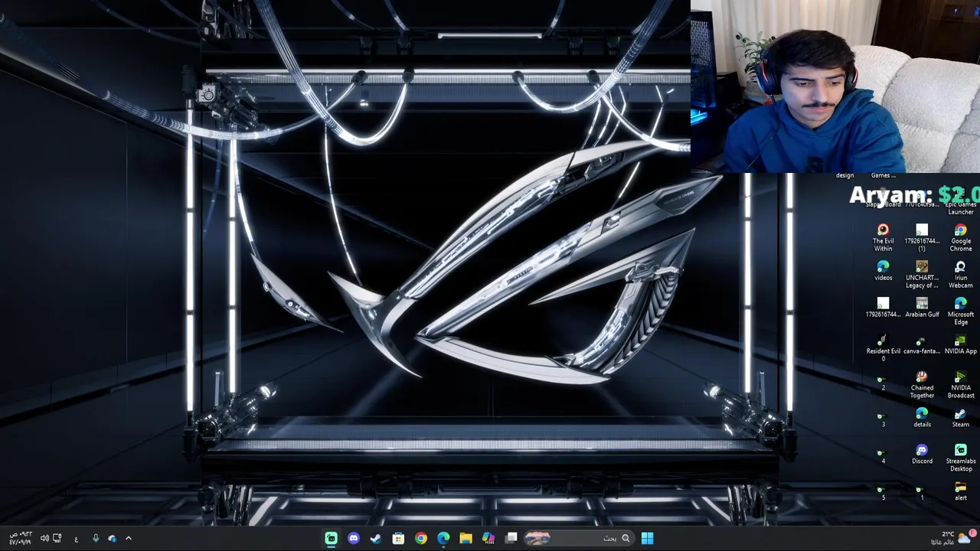This screenshot has width=980, height=551.
Task: Select desktop file named 1
Action: pos(922,493)
